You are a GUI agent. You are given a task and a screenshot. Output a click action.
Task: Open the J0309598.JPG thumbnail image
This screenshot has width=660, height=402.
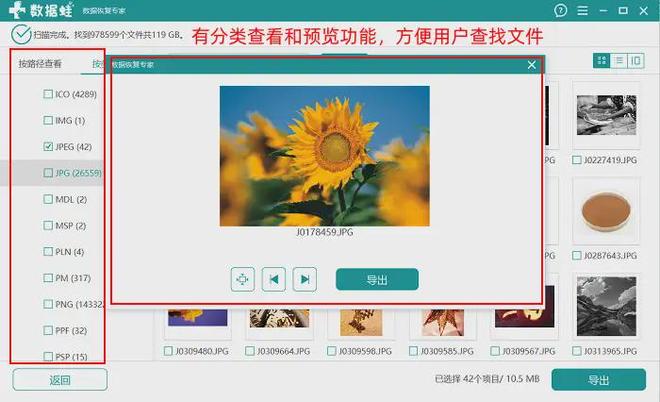(x=361, y=322)
